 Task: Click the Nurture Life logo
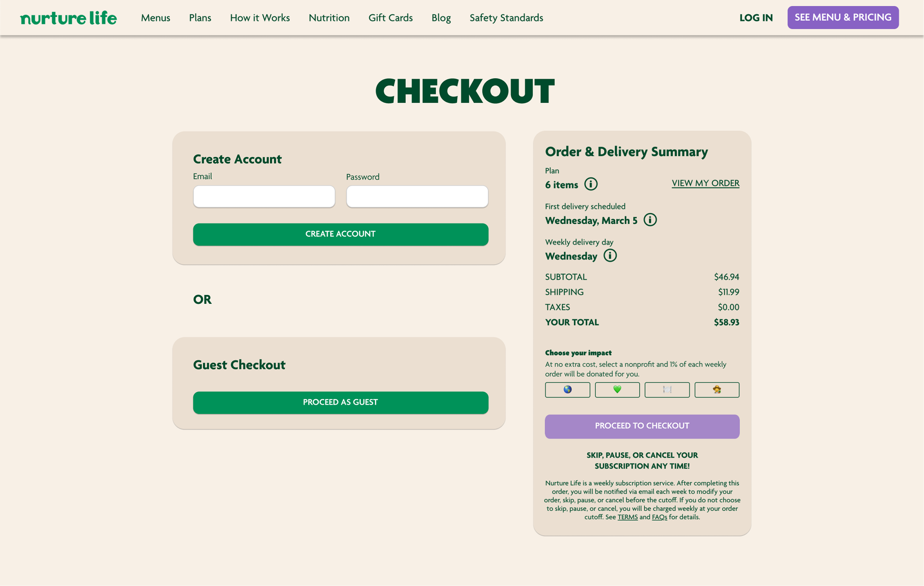click(x=68, y=18)
